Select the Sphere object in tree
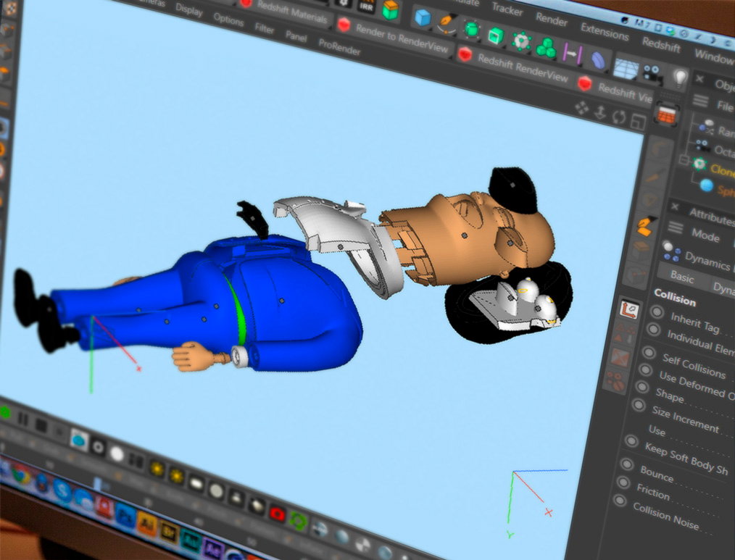This screenshot has height=560, width=735. tap(725, 191)
